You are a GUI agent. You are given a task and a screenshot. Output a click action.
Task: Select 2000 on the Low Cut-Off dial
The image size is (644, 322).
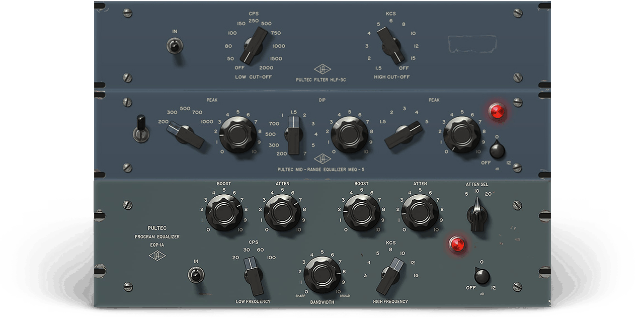point(266,68)
